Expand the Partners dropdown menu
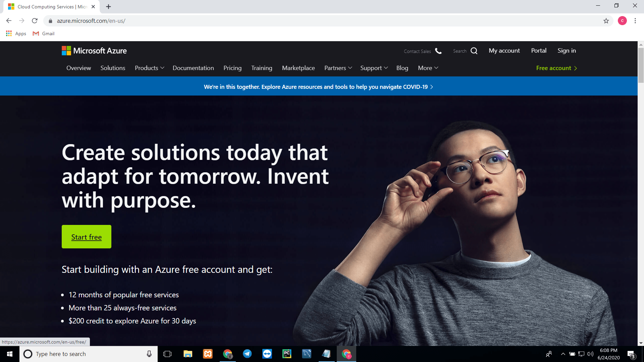 click(338, 68)
